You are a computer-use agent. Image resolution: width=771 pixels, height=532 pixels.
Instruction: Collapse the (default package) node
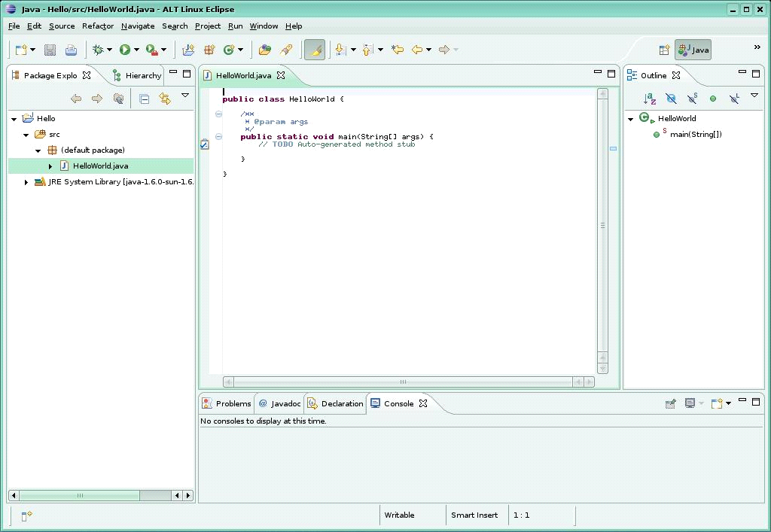(38, 150)
